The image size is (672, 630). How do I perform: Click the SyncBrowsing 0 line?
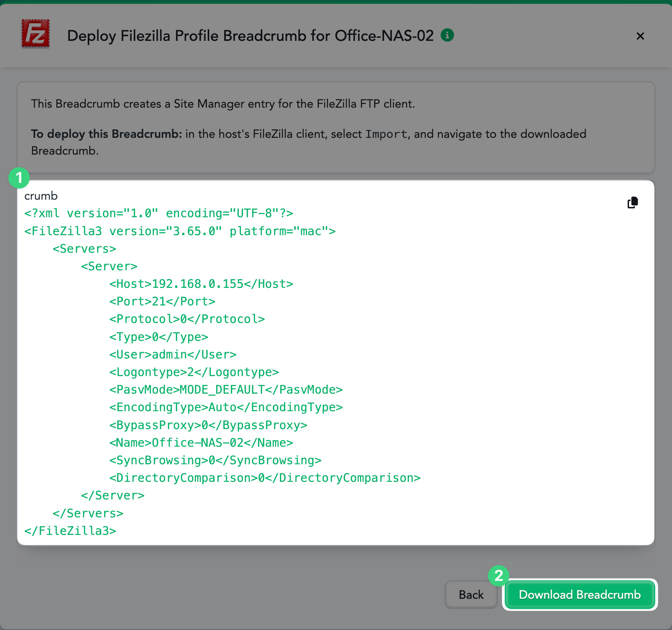[215, 460]
